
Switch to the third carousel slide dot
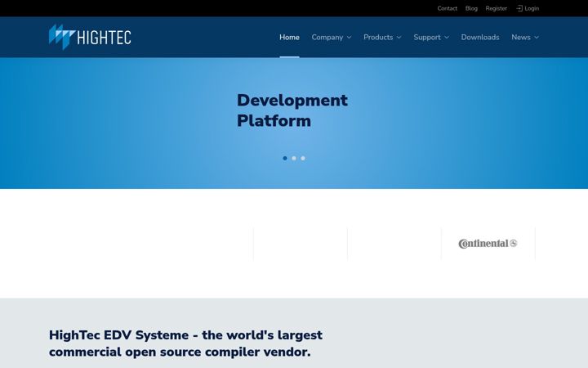click(303, 158)
